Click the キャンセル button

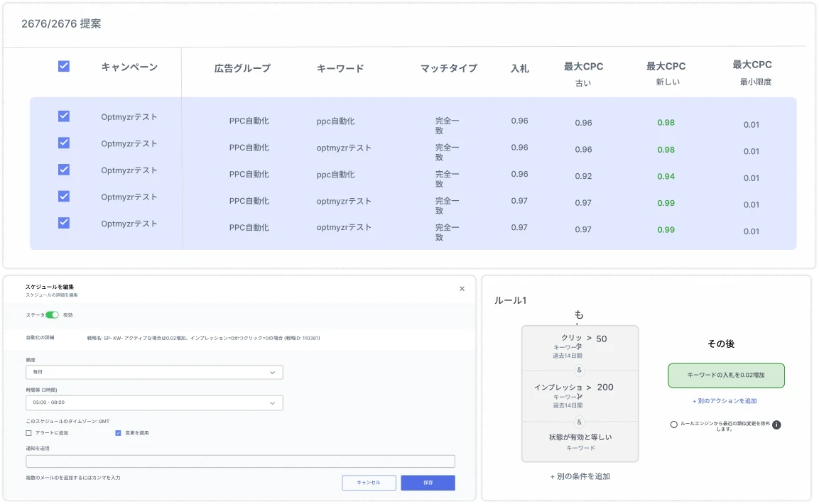point(369,483)
